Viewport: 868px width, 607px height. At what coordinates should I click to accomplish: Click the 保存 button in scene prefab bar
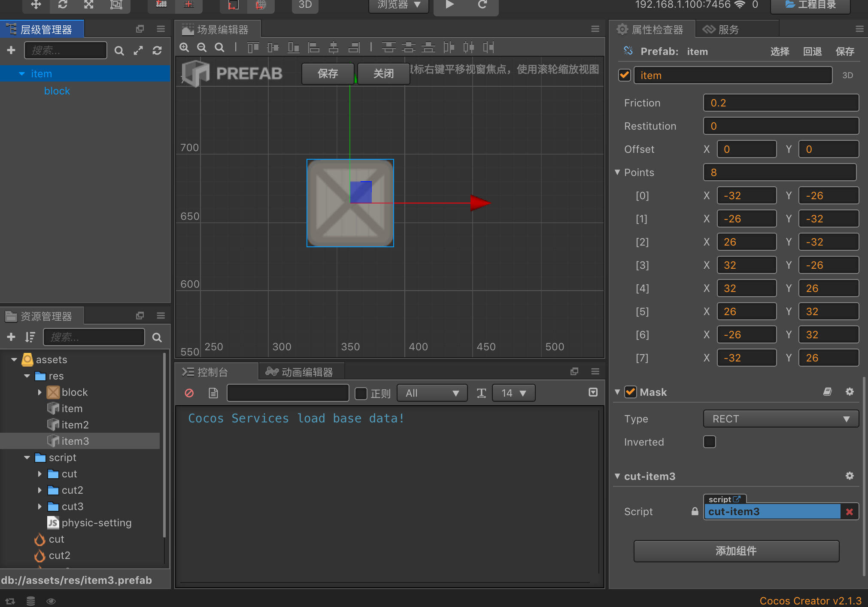point(328,73)
